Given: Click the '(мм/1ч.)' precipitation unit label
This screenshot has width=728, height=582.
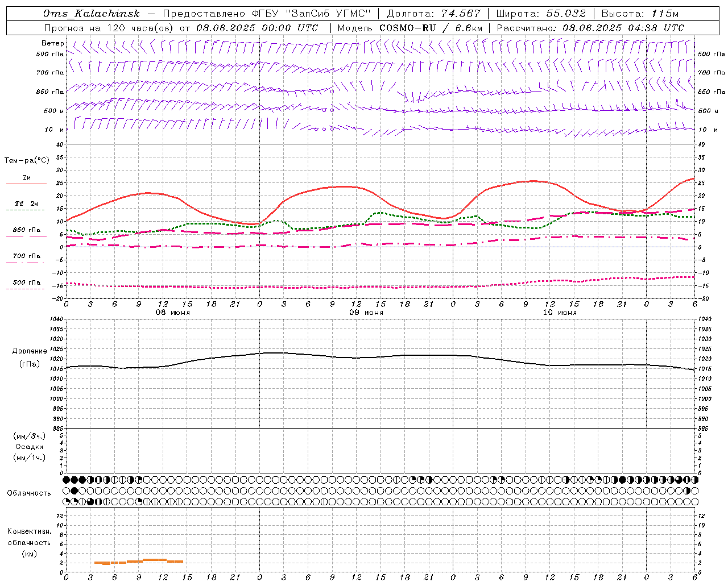Looking at the screenshot, I should click(30, 458).
